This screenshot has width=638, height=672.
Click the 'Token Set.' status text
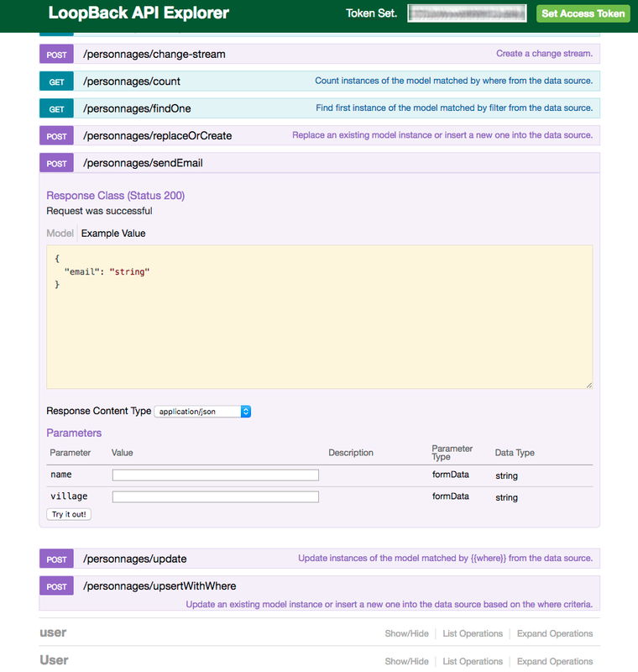click(371, 13)
